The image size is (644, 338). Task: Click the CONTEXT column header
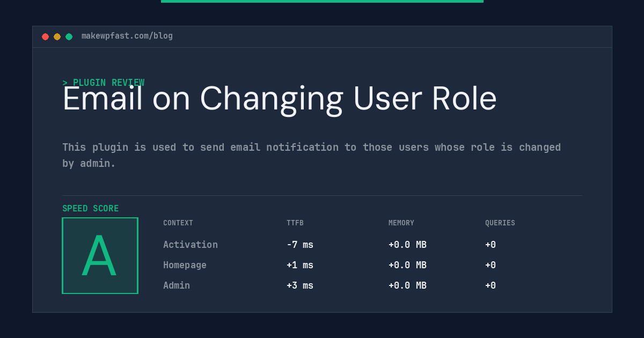coord(178,223)
